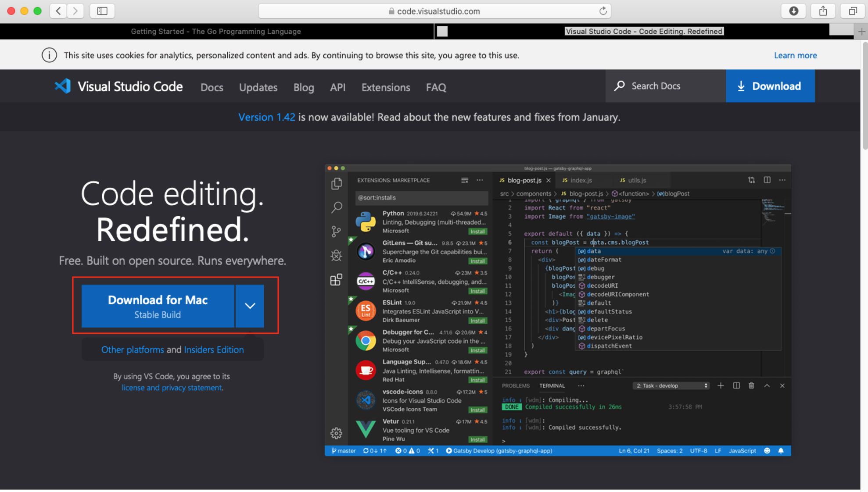Open the Extensions nav link
Viewport: 868px width, 492px height.
386,87
